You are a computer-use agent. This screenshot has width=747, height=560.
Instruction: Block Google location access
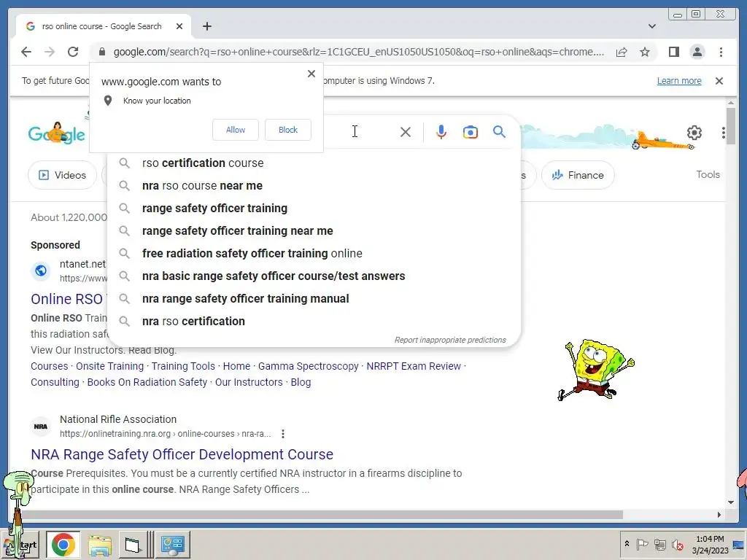[x=287, y=130]
